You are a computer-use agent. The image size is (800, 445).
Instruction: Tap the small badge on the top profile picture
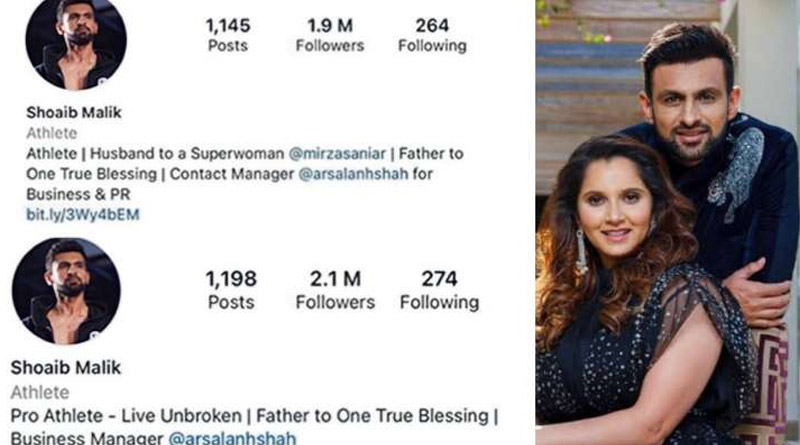coord(103,81)
